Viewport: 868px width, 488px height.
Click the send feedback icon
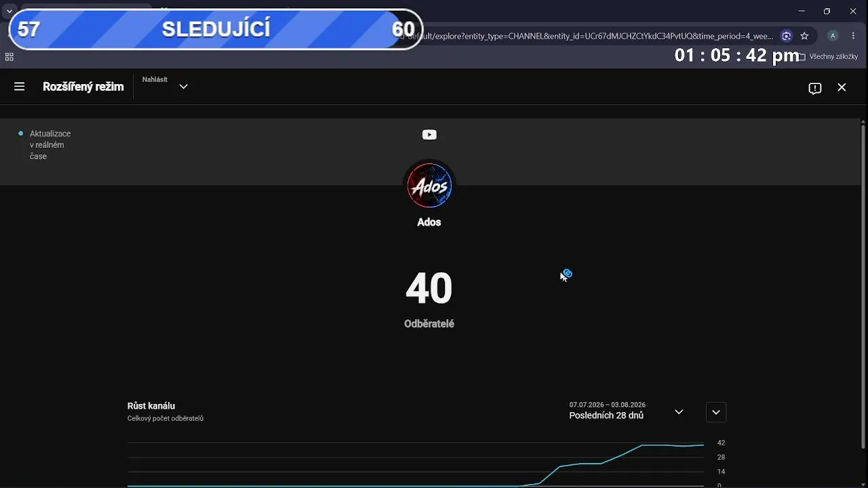pos(815,87)
